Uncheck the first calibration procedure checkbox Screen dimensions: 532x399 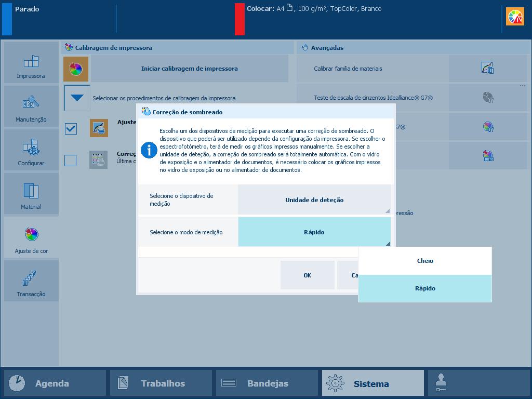pos(71,128)
